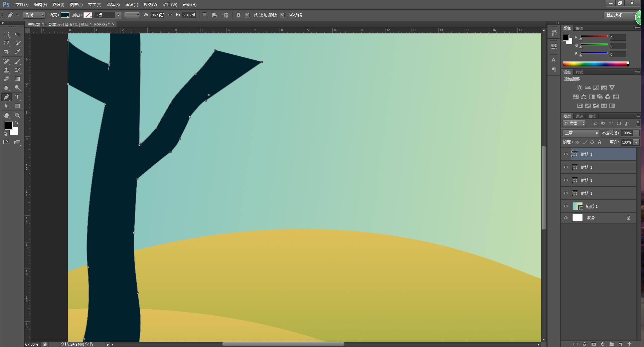
Task: Select the Move tool
Action: [x=17, y=34]
